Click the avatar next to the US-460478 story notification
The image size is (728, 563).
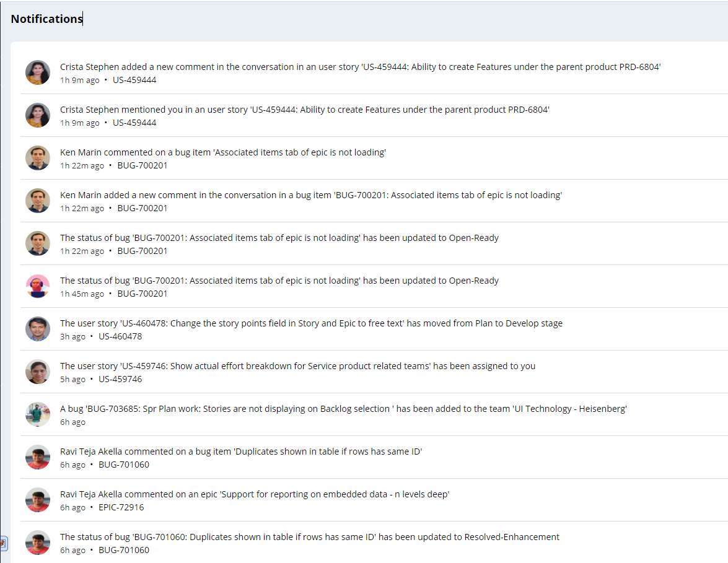click(38, 329)
